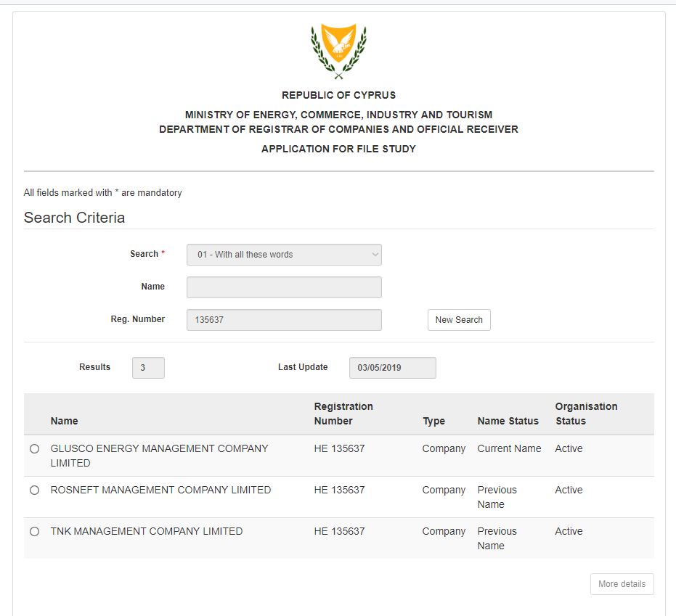676x616 pixels.
Task: Click the More details button
Action: [622, 584]
